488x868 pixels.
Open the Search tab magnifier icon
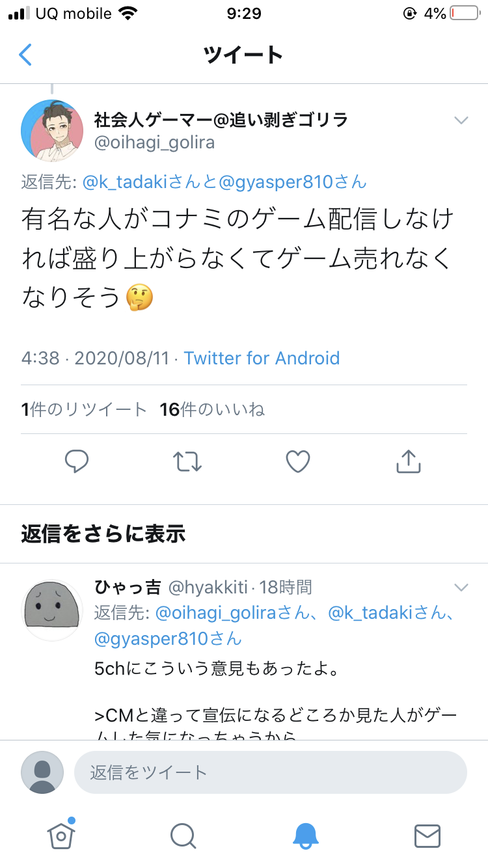[183, 836]
